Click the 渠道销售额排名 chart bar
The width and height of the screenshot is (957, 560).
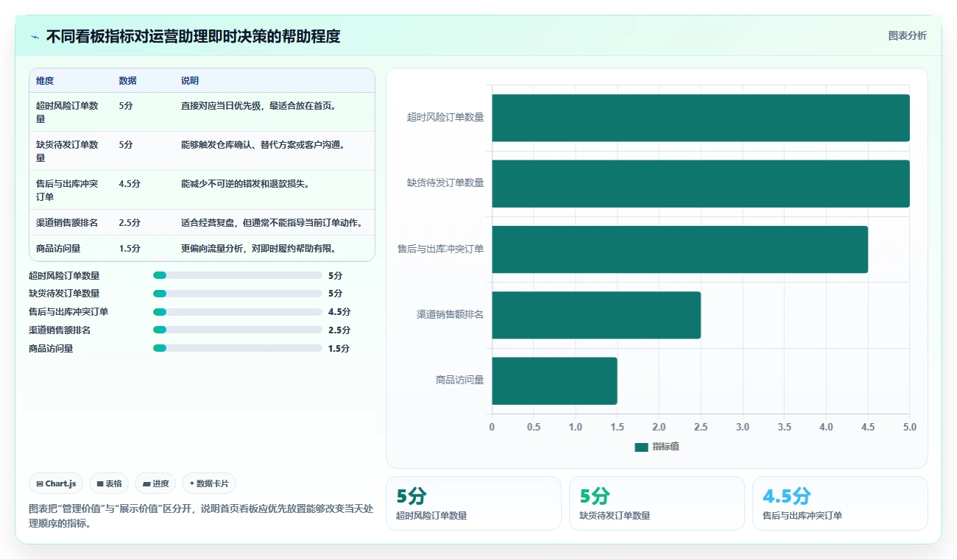pos(596,315)
